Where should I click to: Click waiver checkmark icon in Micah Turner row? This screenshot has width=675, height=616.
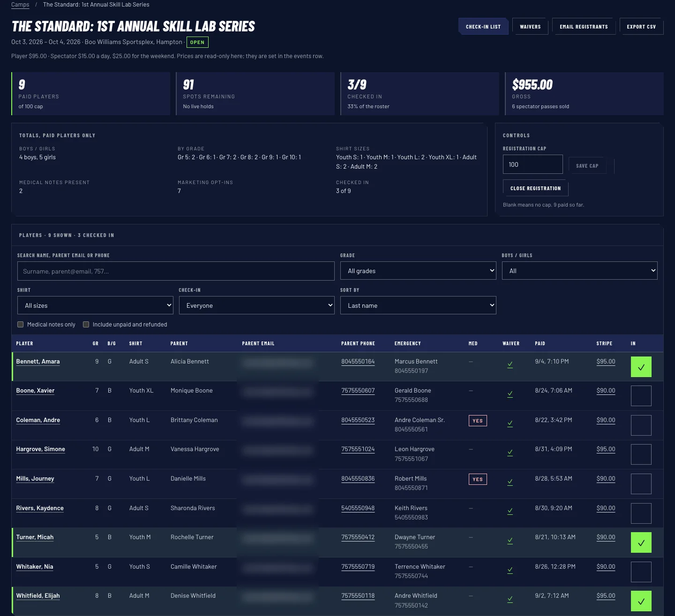(x=510, y=541)
